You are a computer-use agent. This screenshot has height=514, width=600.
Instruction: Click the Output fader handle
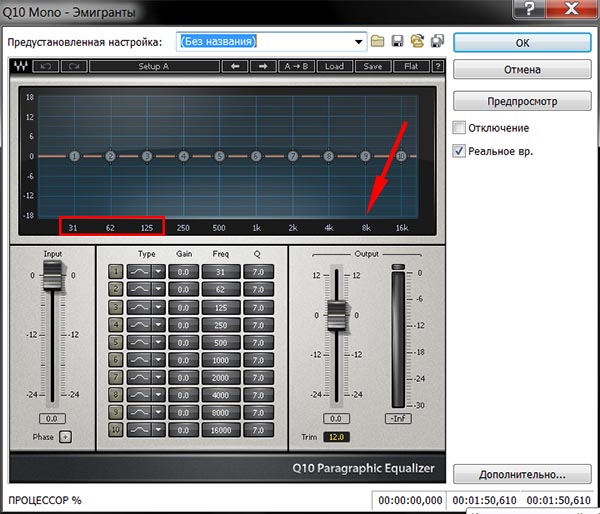click(337, 316)
